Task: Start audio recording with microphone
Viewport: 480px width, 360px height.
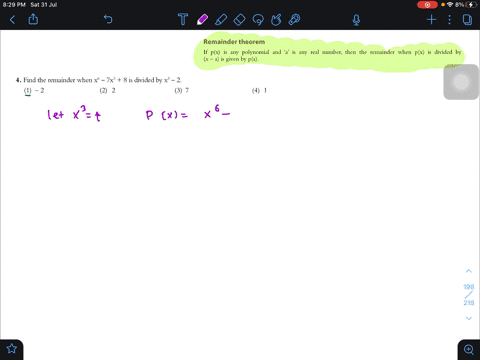Action: (x=356, y=20)
